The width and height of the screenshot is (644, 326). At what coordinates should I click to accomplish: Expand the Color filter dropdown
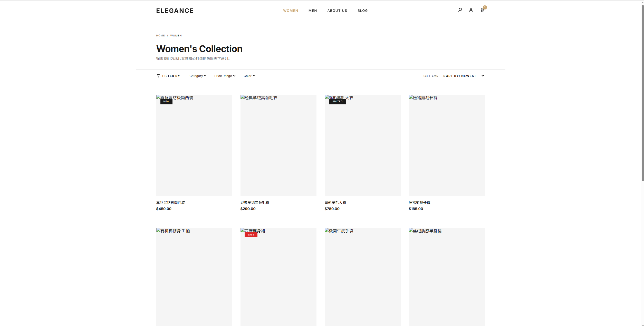pyautogui.click(x=249, y=76)
